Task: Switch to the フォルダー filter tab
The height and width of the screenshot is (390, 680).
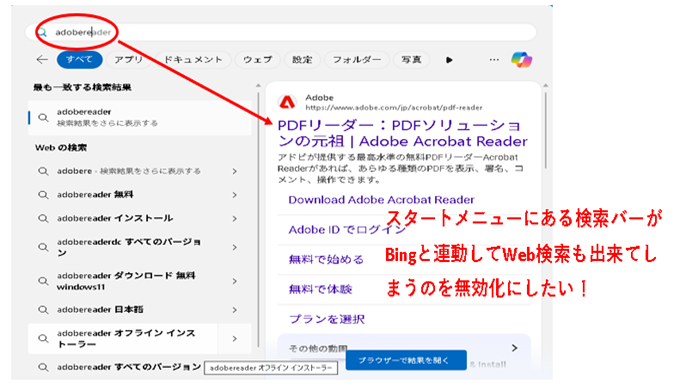Action: (x=356, y=59)
